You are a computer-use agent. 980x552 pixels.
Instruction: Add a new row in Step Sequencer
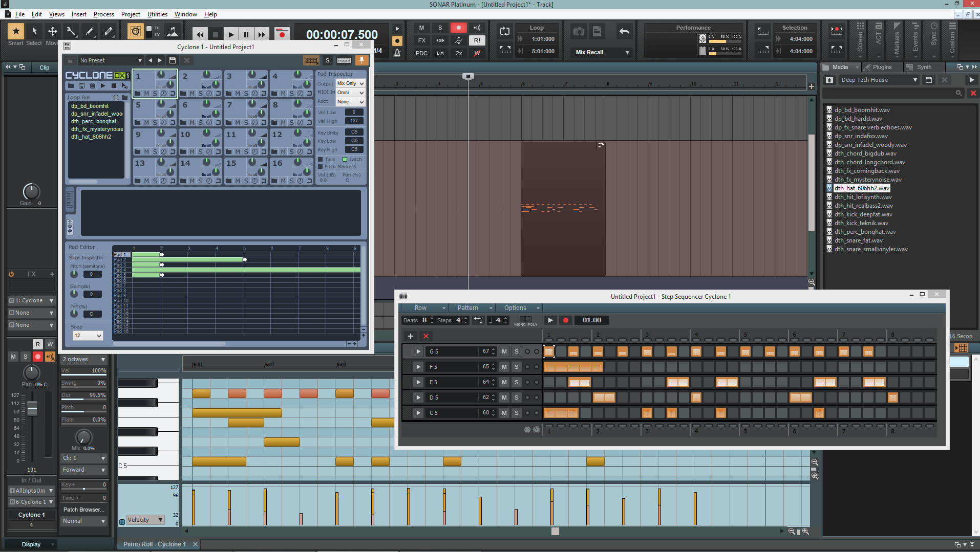click(x=410, y=336)
